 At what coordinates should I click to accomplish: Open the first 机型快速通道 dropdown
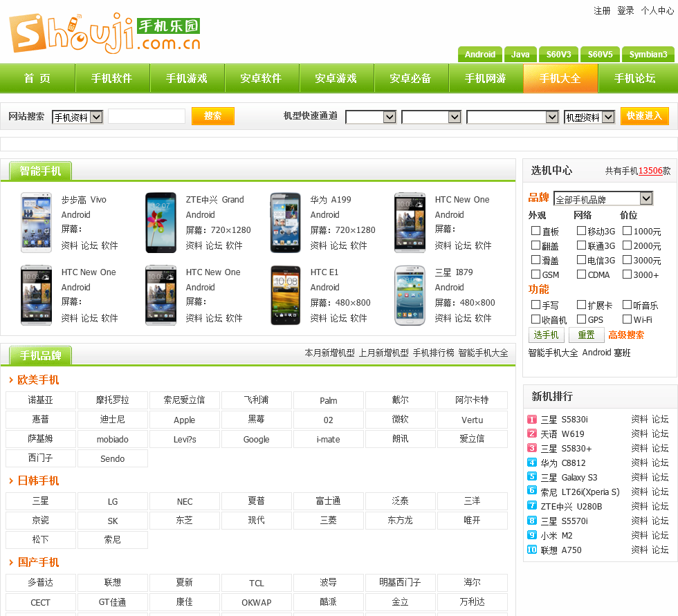point(371,117)
